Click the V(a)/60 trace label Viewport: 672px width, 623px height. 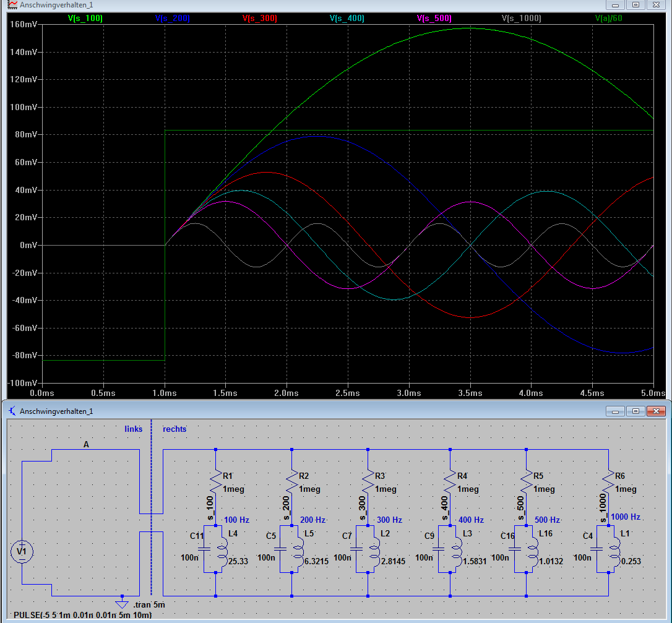pos(610,19)
